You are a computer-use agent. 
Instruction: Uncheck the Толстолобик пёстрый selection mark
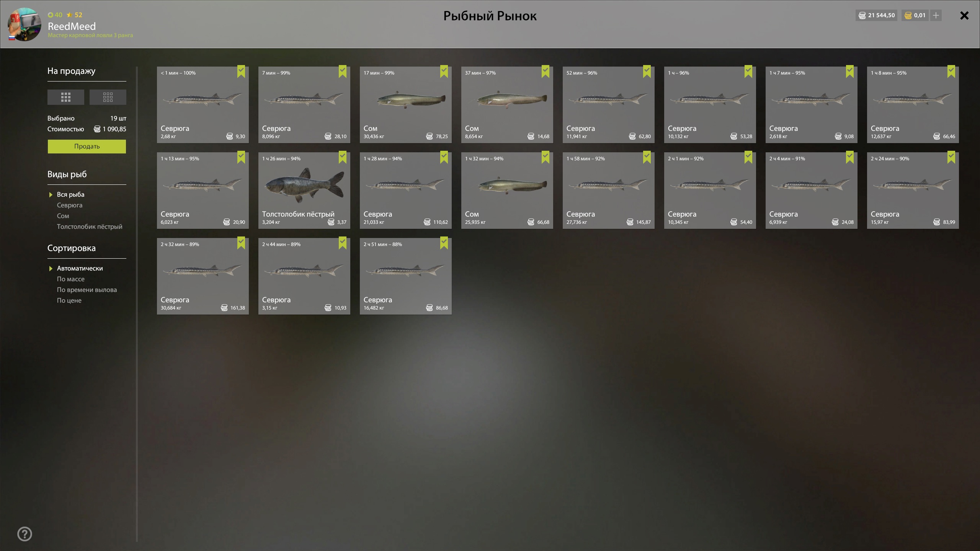[343, 157]
